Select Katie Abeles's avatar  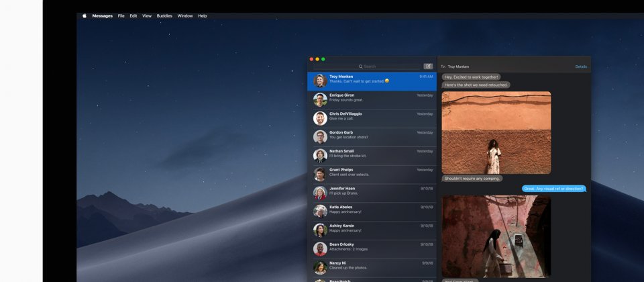tap(320, 211)
